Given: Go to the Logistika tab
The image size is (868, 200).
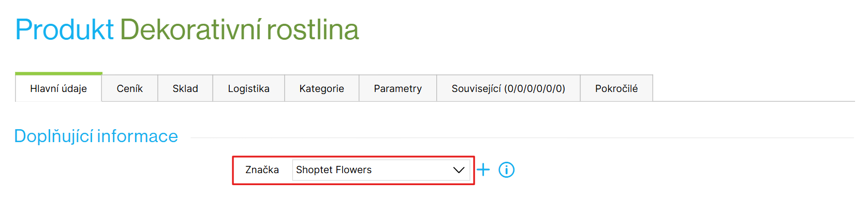Looking at the screenshot, I should (249, 88).
